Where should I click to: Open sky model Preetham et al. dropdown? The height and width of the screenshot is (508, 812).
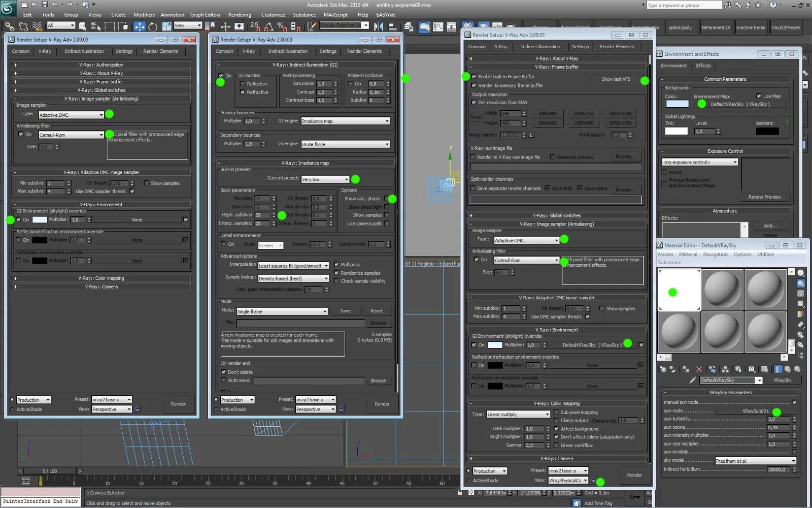pos(755,461)
